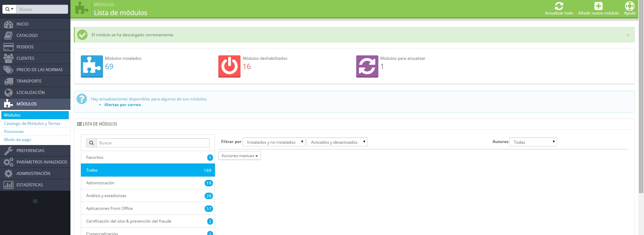Click the Inicio dashboard icon

point(8,24)
